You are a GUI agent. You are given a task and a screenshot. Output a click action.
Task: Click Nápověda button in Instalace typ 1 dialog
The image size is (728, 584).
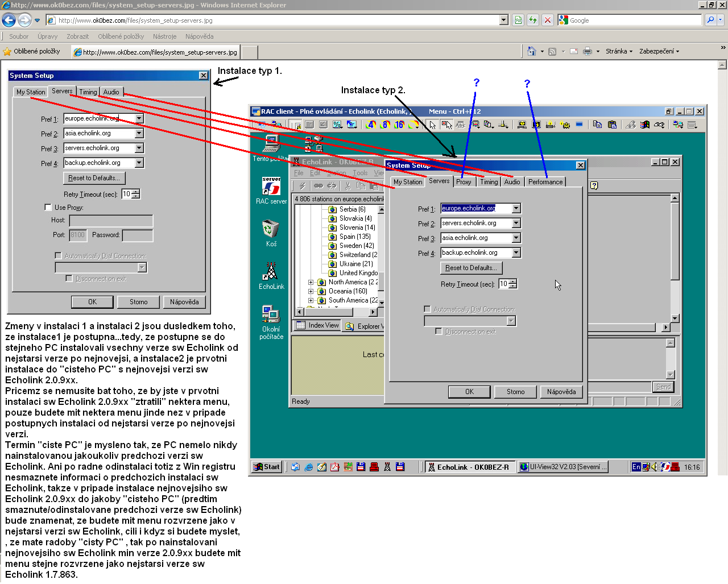pyautogui.click(x=184, y=302)
